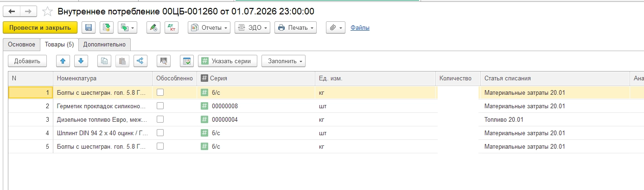Select the Товары (5) tab
This screenshot has width=644, height=190.
point(59,45)
